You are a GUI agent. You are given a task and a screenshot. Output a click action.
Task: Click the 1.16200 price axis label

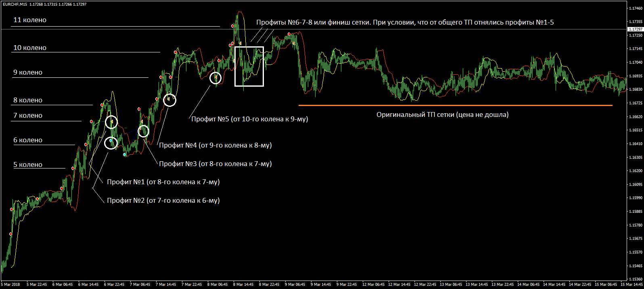point(636,171)
